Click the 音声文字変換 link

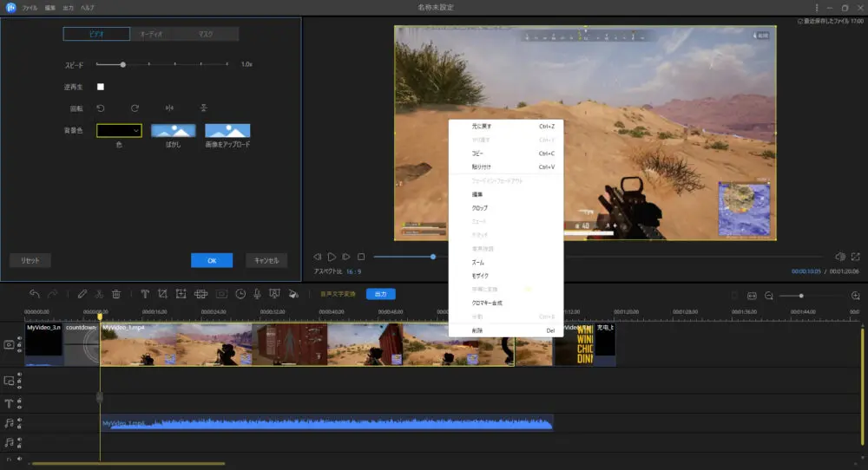tap(338, 294)
